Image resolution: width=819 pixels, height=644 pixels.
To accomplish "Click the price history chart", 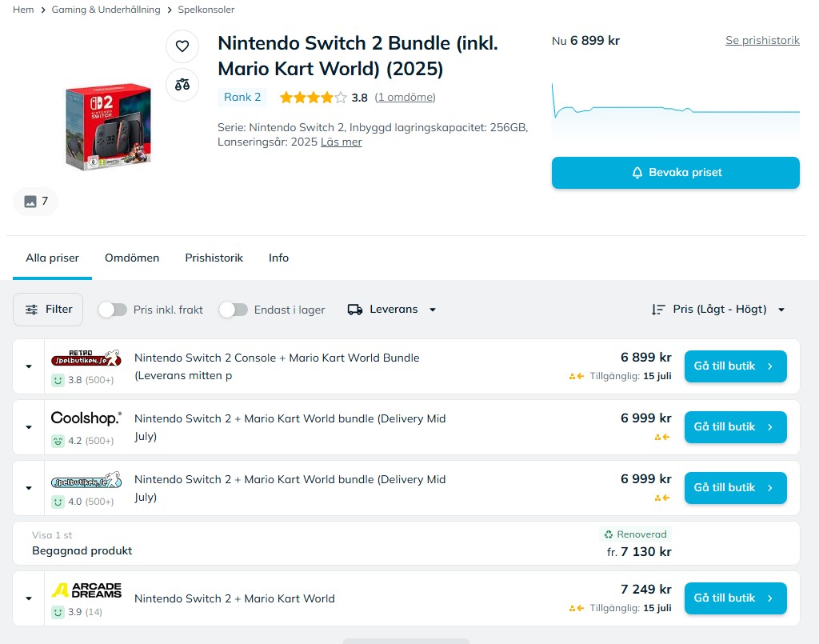I will coord(675,110).
